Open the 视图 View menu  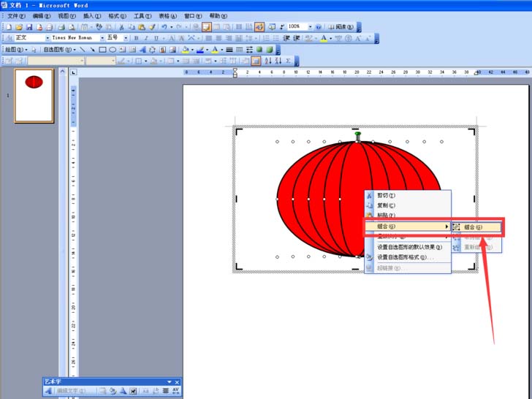(x=66, y=16)
